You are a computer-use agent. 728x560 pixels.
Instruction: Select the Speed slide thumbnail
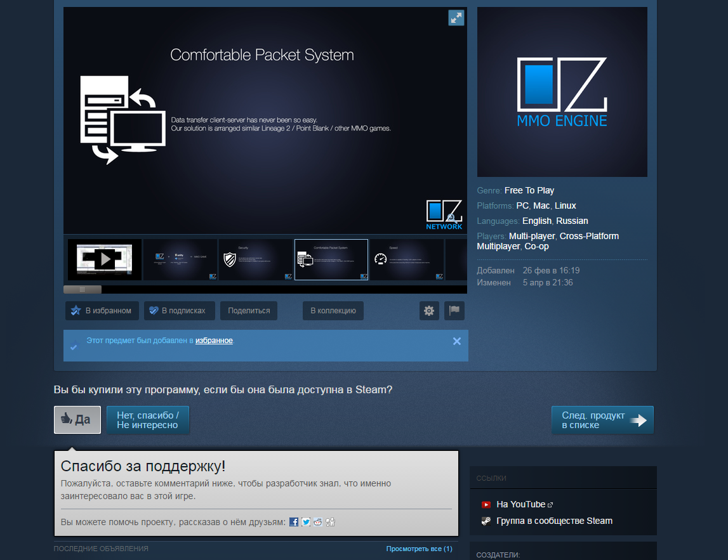[x=407, y=259]
